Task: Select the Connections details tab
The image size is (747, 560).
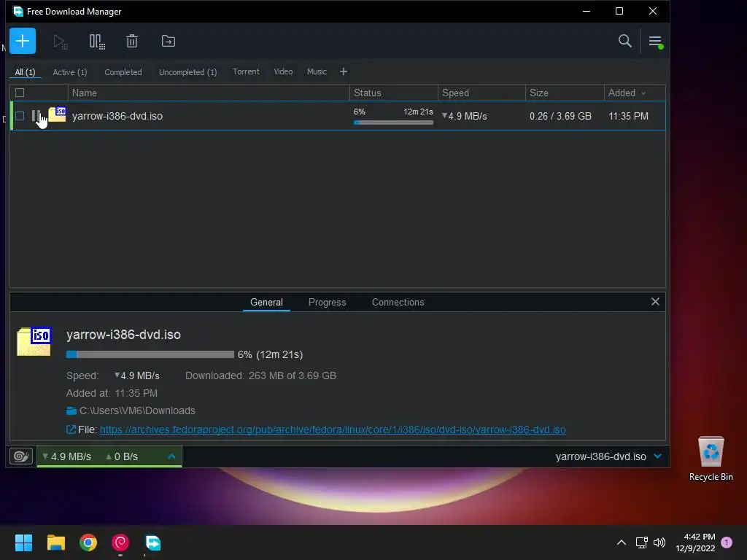Action: click(398, 302)
